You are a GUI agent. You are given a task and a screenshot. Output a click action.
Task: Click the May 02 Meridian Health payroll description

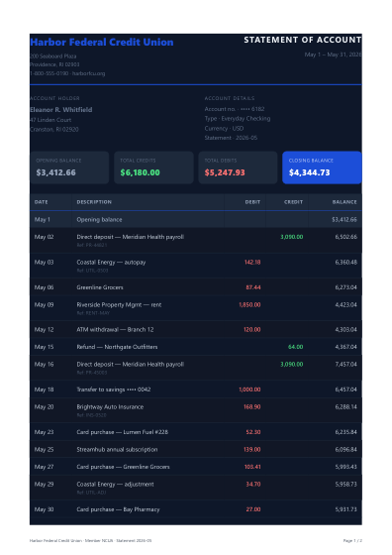[x=130, y=237]
